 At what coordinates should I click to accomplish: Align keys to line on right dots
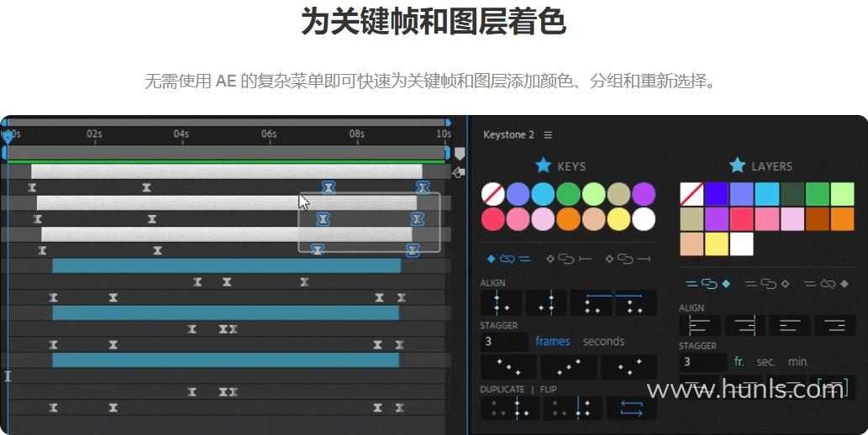pyautogui.click(x=546, y=302)
